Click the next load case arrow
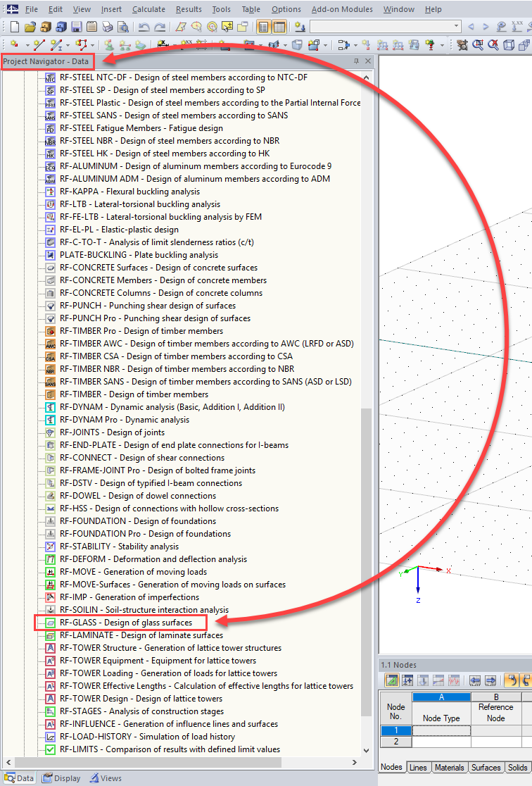 (x=486, y=27)
